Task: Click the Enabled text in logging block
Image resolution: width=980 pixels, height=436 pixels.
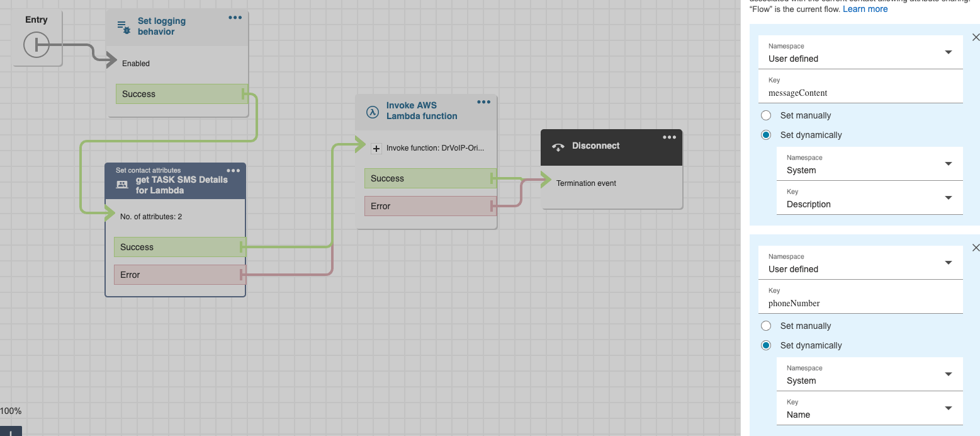Action: [x=136, y=64]
